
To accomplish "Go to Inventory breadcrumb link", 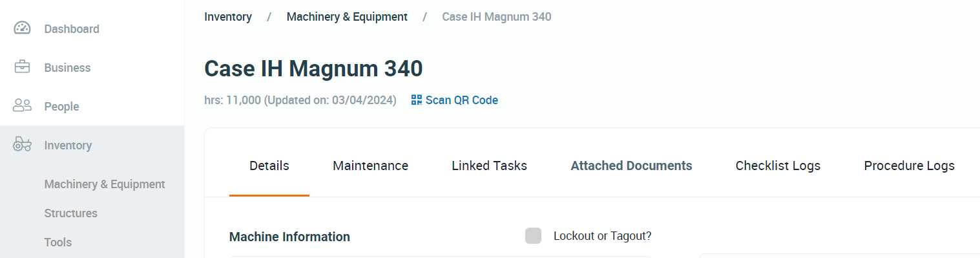I will pyautogui.click(x=228, y=17).
